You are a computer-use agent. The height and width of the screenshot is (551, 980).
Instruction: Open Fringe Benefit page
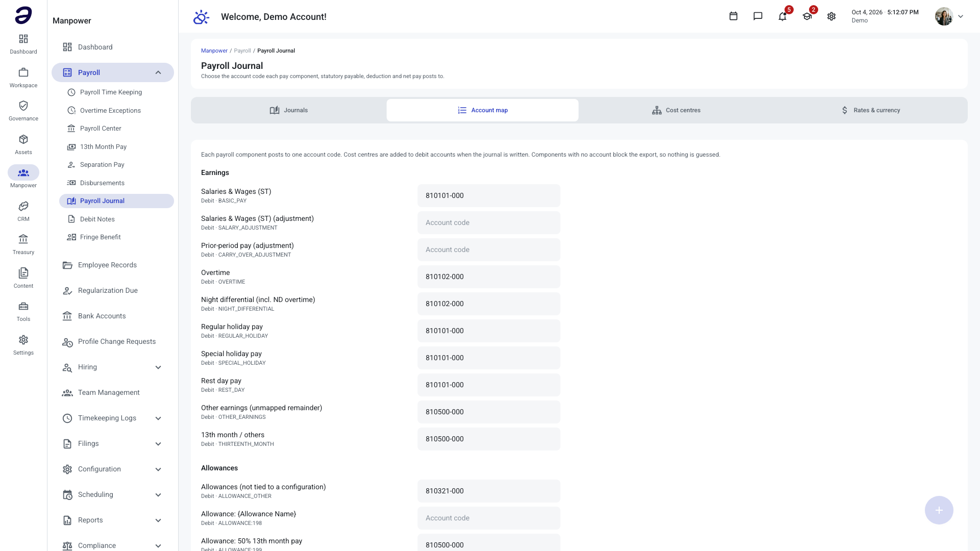[116, 237]
